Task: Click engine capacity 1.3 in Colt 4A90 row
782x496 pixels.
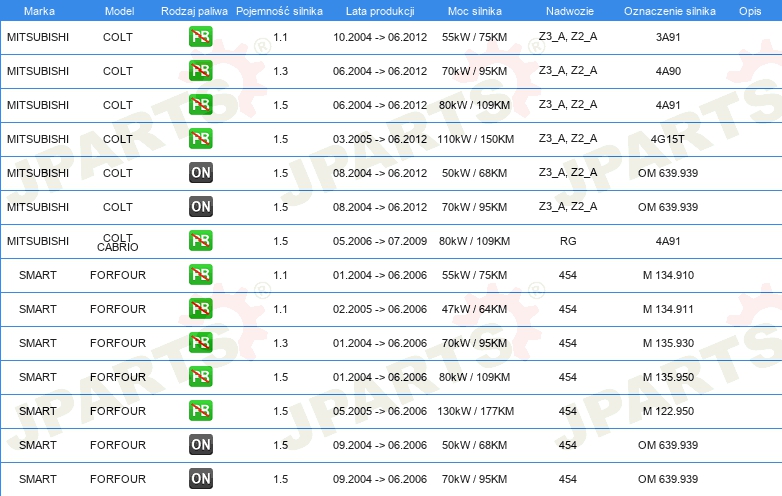Action: point(280,71)
